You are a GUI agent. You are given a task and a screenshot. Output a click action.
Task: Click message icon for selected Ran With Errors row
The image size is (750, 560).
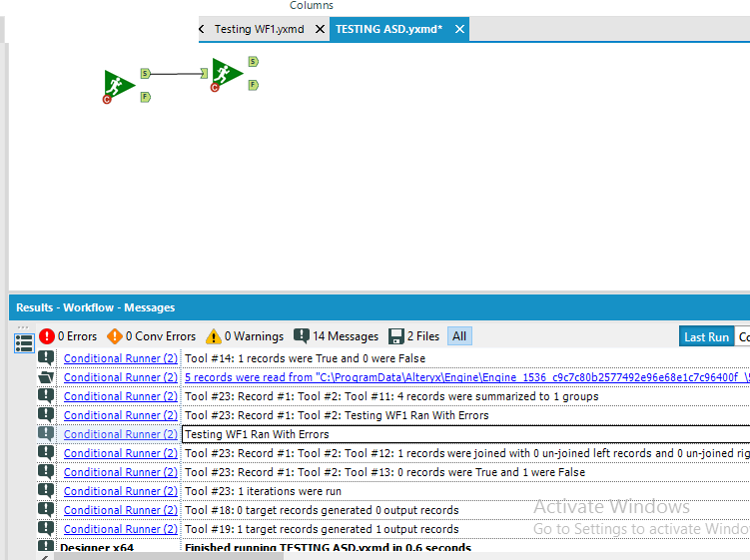pyautogui.click(x=46, y=434)
